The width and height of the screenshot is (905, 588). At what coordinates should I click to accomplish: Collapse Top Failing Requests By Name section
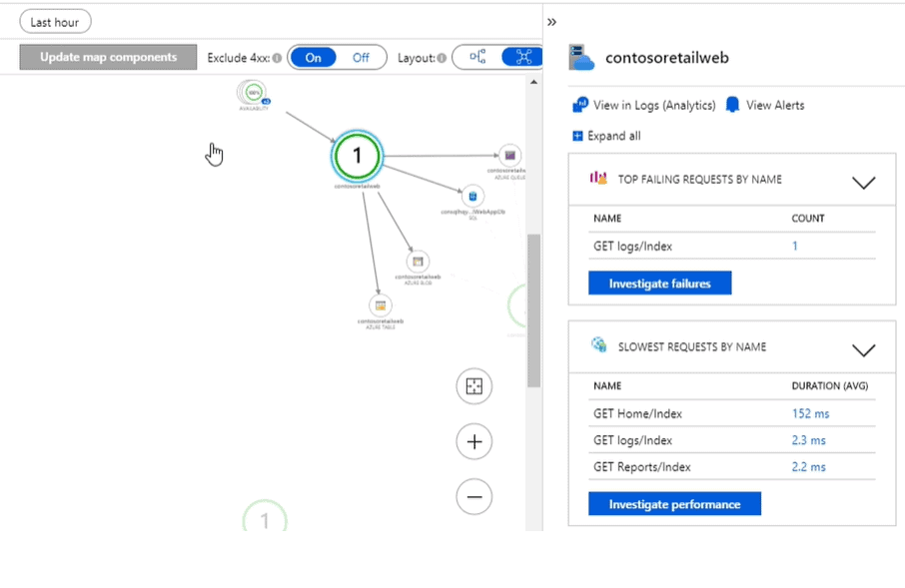[x=863, y=183]
